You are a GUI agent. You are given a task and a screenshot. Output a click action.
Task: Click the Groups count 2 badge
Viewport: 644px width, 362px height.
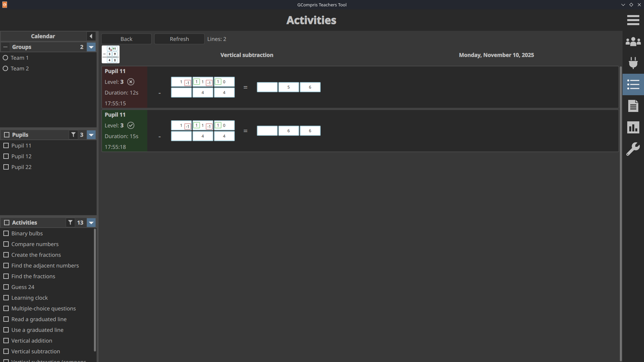pyautogui.click(x=82, y=47)
